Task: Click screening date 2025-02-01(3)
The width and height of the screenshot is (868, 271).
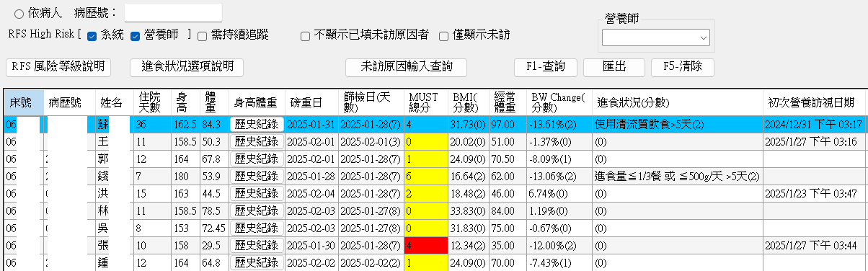Action: (x=371, y=141)
